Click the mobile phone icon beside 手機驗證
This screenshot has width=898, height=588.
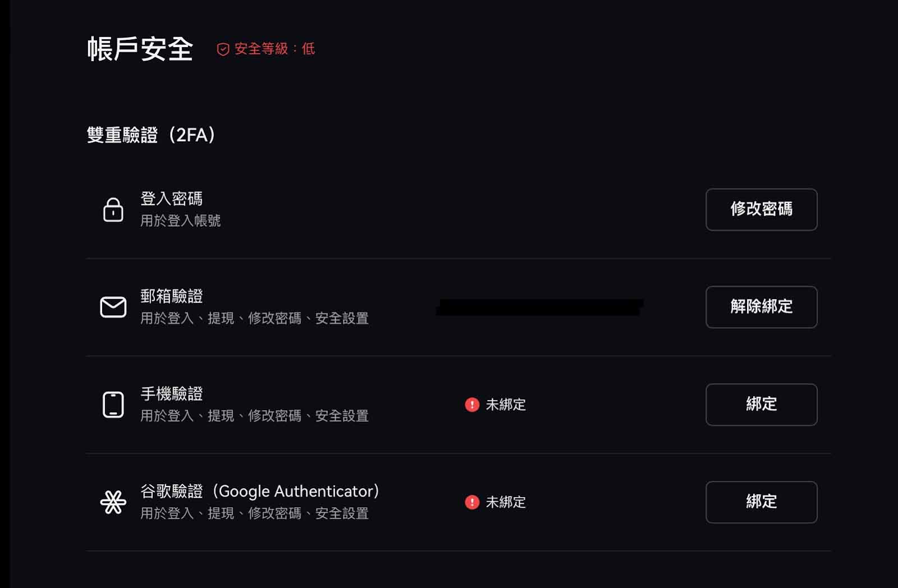pos(114,405)
